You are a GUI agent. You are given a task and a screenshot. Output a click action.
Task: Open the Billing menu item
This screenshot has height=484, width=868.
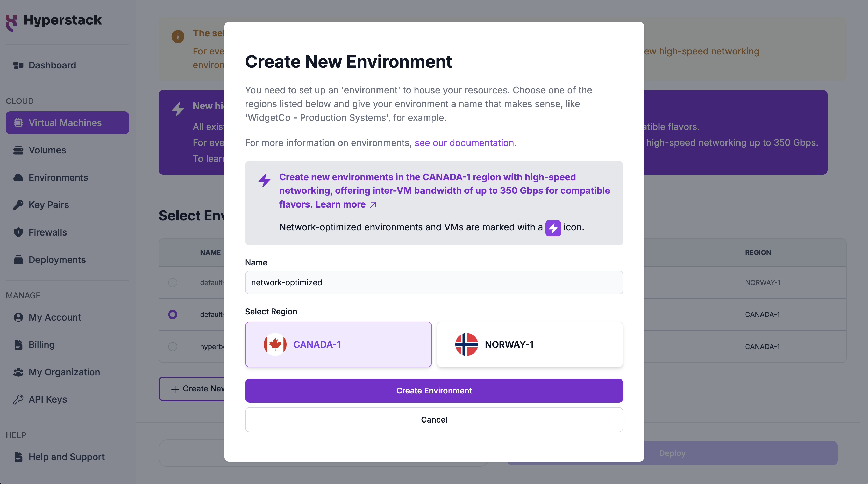(x=41, y=344)
